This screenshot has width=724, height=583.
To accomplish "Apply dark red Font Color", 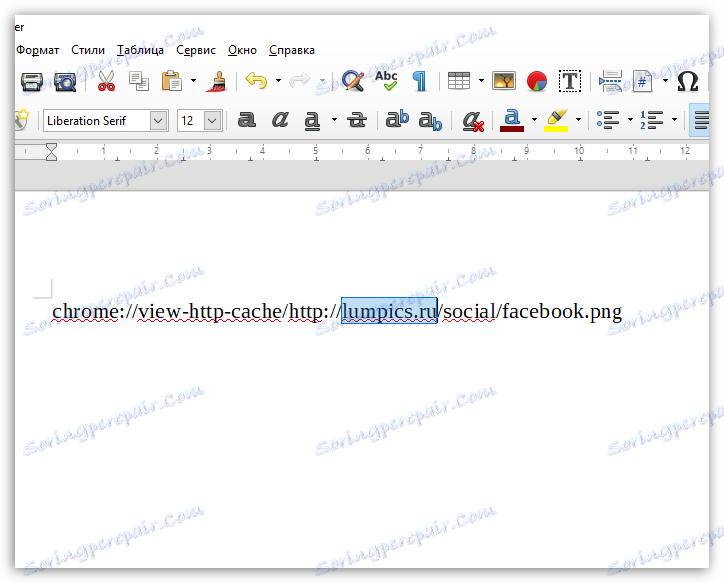I will 512,120.
